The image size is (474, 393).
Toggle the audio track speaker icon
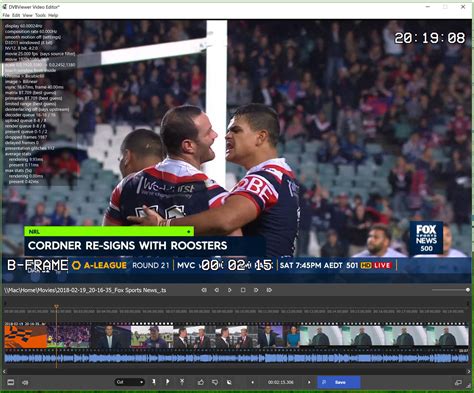tap(25, 382)
